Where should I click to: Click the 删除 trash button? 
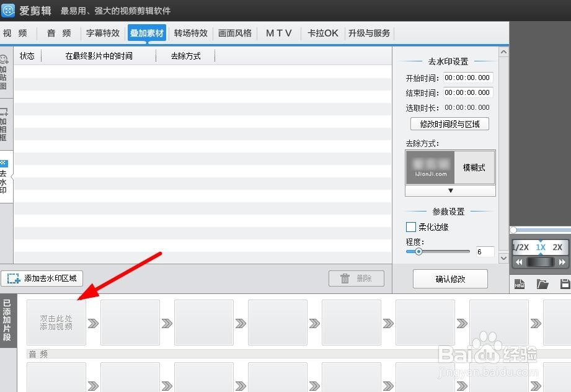[356, 278]
